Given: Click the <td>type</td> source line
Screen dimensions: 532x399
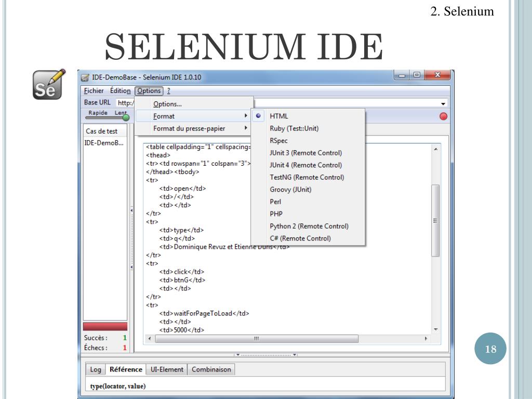Looking at the screenshot, I should [181, 230].
